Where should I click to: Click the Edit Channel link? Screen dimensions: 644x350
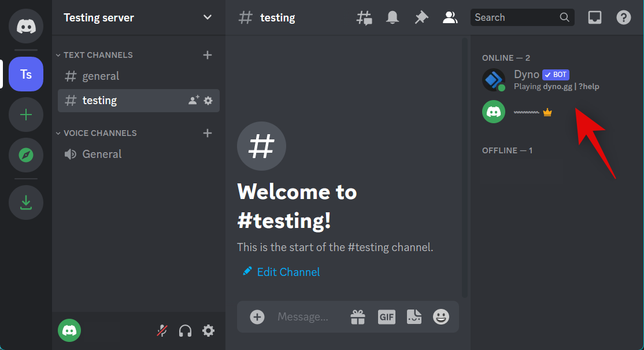(x=288, y=272)
